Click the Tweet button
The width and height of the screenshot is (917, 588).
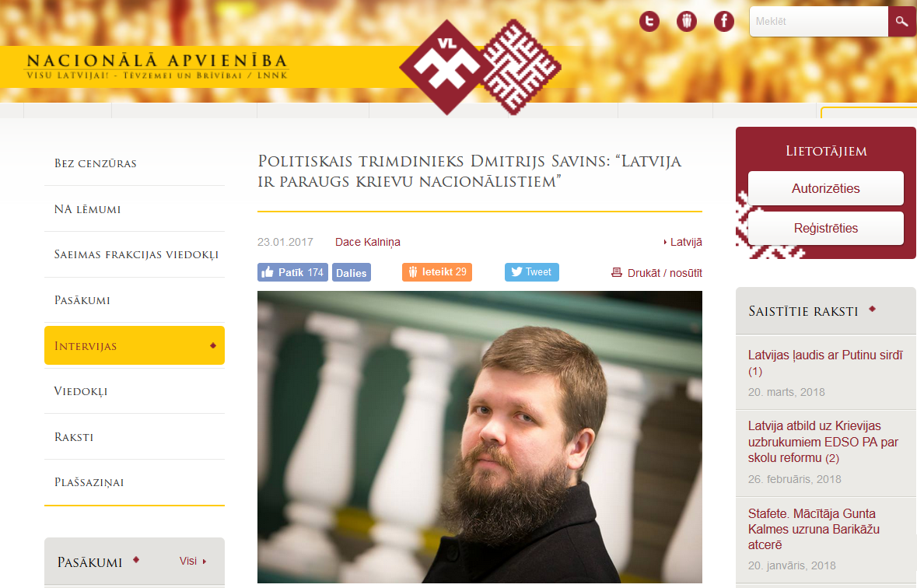click(531, 272)
